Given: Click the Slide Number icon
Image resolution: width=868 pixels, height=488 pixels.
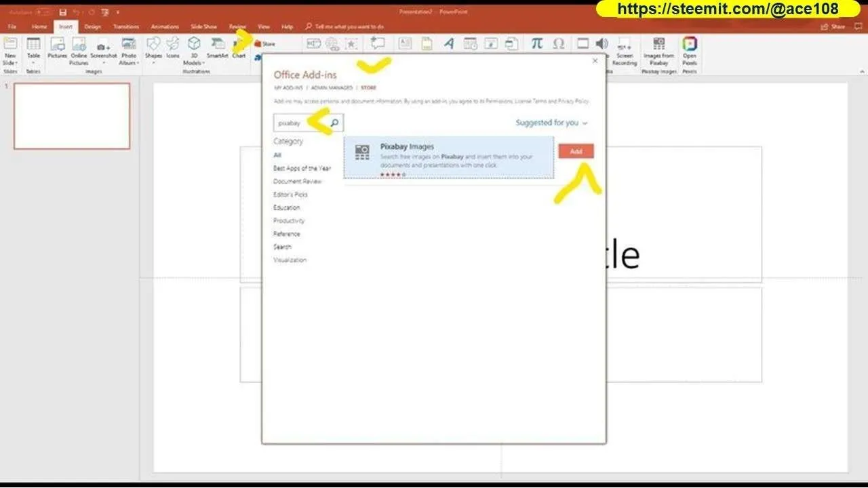Looking at the screenshot, I should pyautogui.click(x=492, y=43).
